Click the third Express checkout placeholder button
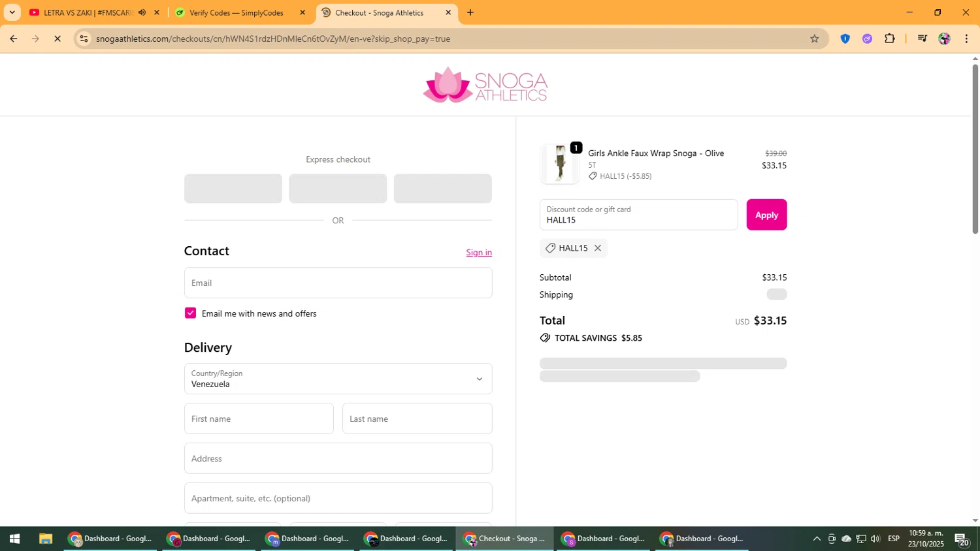Image resolution: width=980 pixels, height=551 pixels. pyautogui.click(x=442, y=189)
